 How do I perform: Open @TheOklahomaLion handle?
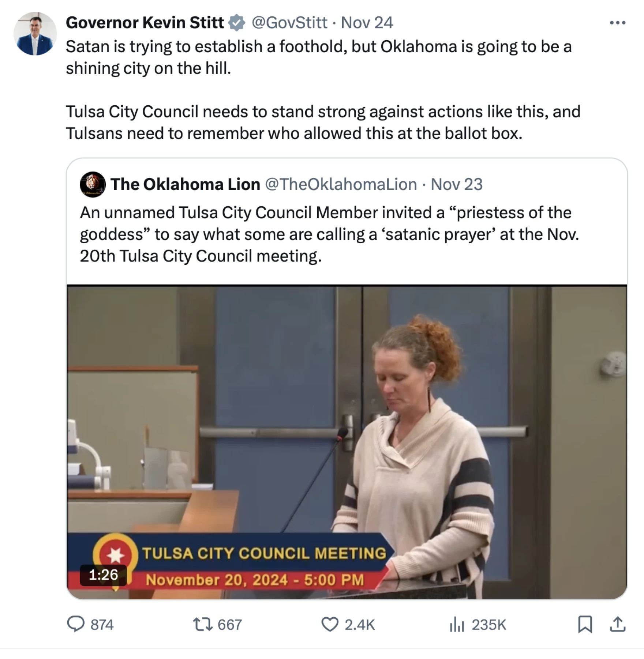pos(341,184)
